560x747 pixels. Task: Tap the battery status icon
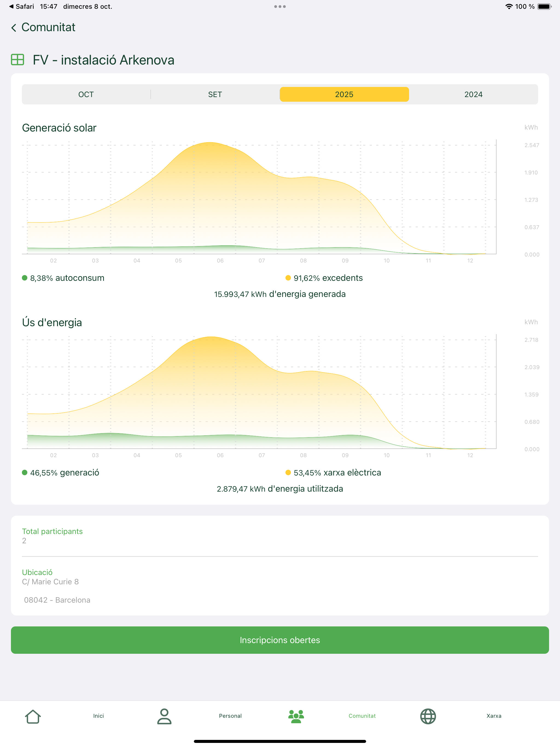tap(544, 6)
